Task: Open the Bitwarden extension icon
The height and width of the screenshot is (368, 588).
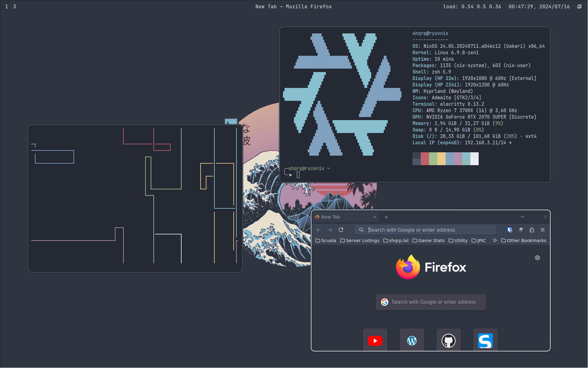Action: (x=510, y=230)
